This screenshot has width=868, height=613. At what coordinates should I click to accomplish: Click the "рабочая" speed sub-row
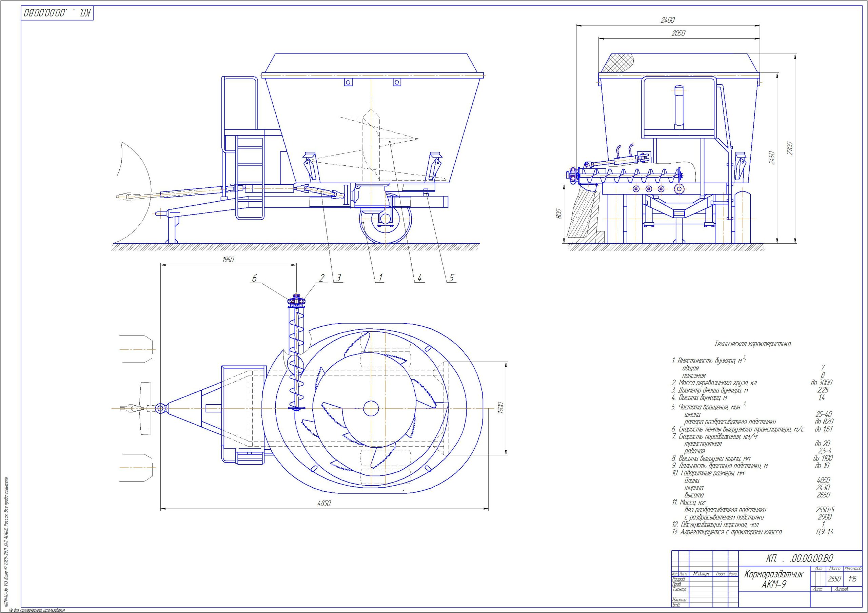(x=695, y=451)
